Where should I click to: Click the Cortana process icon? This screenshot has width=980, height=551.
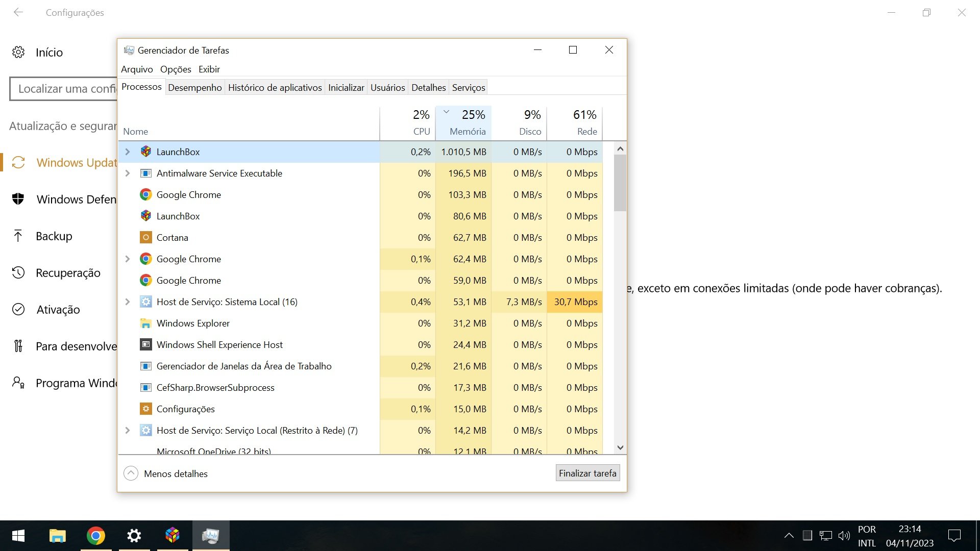point(146,237)
